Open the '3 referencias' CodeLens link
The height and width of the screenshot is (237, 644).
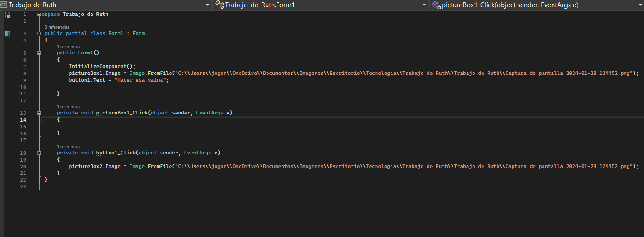[57, 27]
